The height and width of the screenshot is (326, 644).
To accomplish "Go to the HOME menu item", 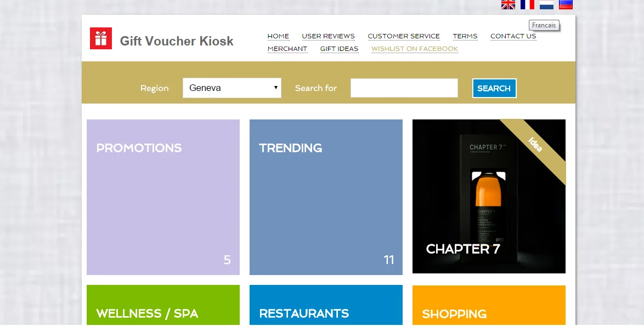I will point(278,36).
